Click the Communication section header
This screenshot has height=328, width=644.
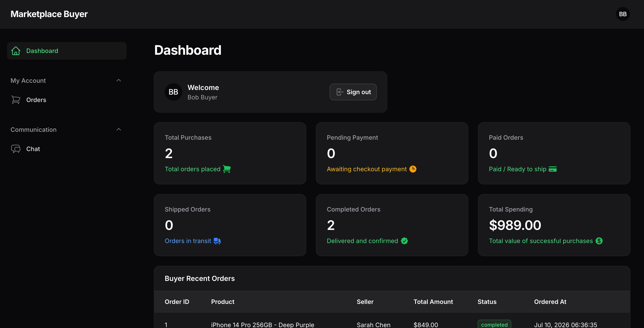click(67, 129)
